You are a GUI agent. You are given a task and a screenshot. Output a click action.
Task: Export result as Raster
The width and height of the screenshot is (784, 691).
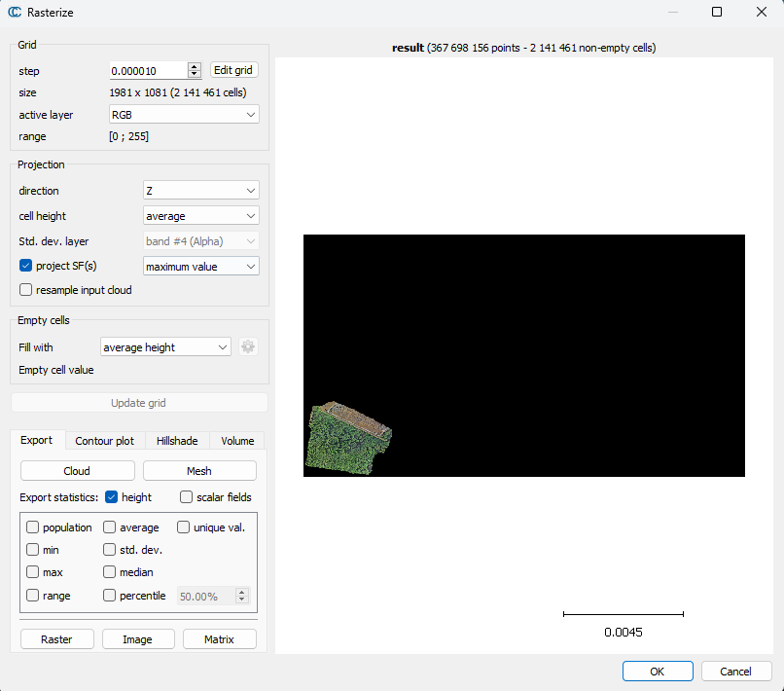coord(56,639)
